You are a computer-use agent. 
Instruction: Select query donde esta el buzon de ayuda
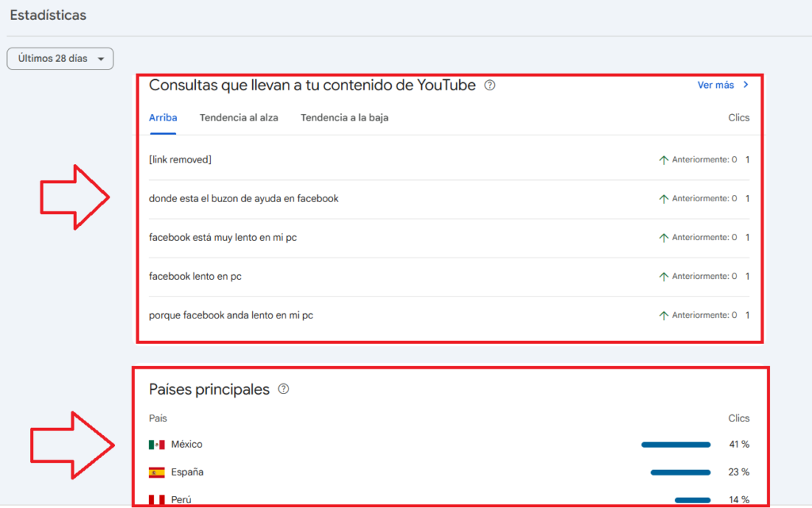(449, 199)
